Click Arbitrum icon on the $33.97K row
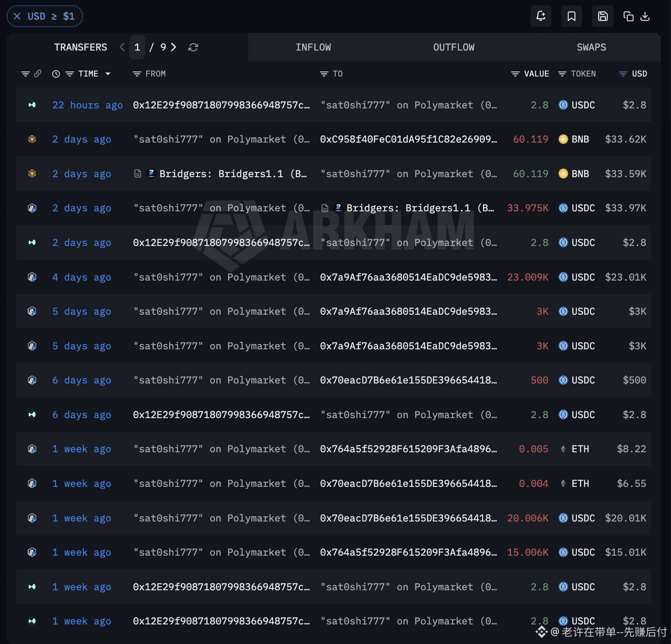The width and height of the screenshot is (671, 644). (x=32, y=208)
